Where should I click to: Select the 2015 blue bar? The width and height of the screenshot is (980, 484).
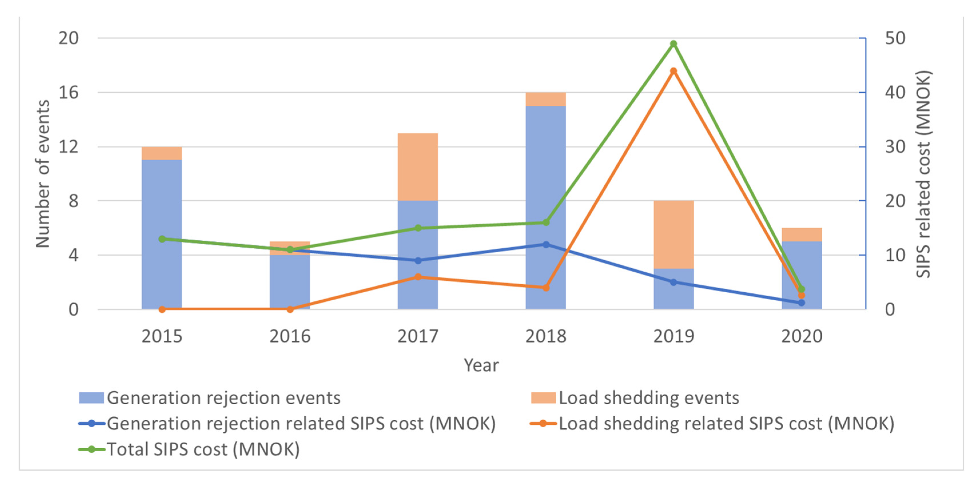tap(162, 198)
